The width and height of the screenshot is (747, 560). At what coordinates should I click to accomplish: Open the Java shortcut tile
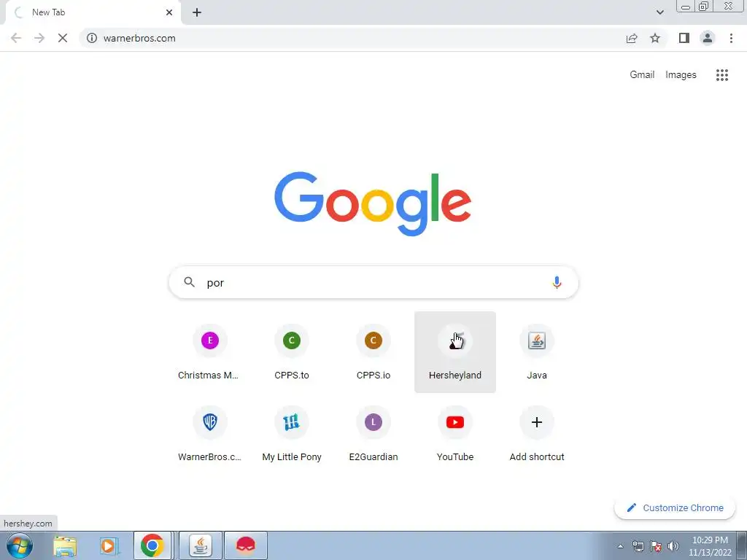coord(537,352)
